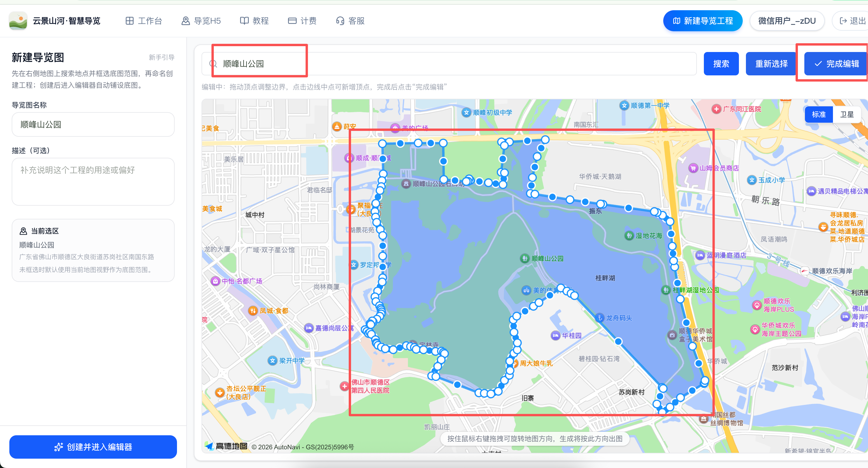Image resolution: width=868 pixels, height=468 pixels.
Task: Open the 客服 support menu item
Action: [x=350, y=21]
